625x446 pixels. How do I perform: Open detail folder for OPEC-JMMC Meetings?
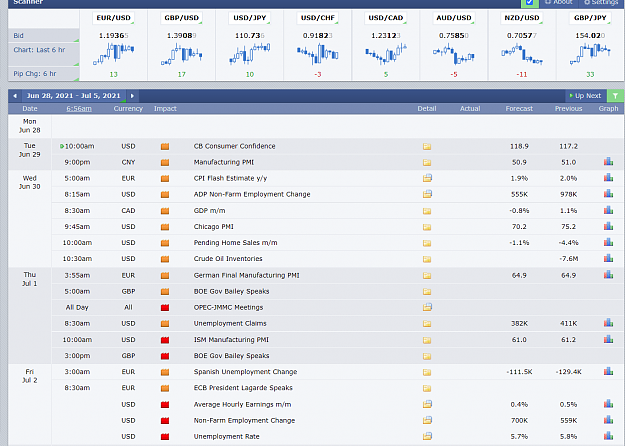pos(427,307)
